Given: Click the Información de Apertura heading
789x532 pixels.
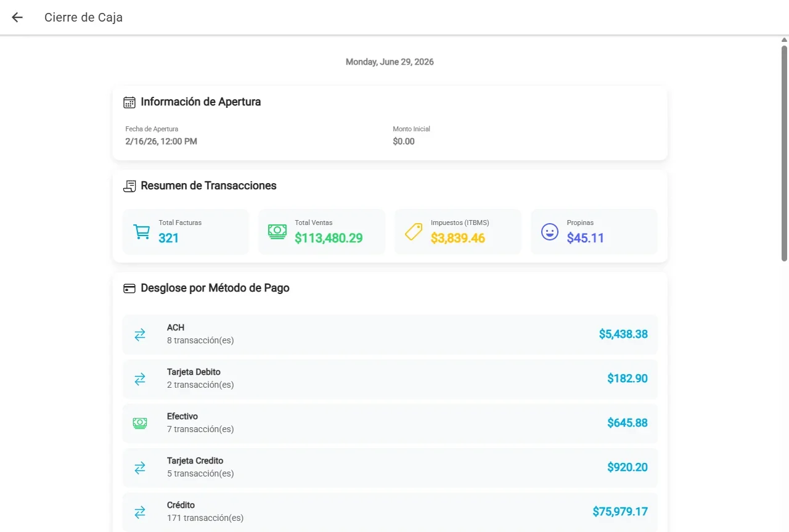Looking at the screenshot, I should [201, 102].
